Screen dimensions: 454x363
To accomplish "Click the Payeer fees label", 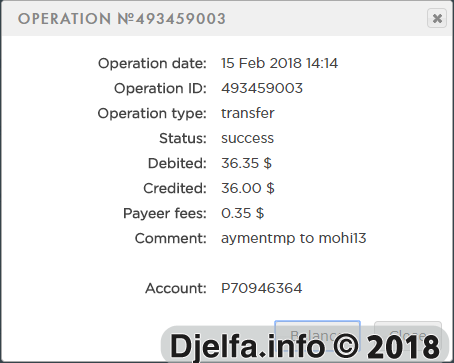I will click(x=165, y=214).
